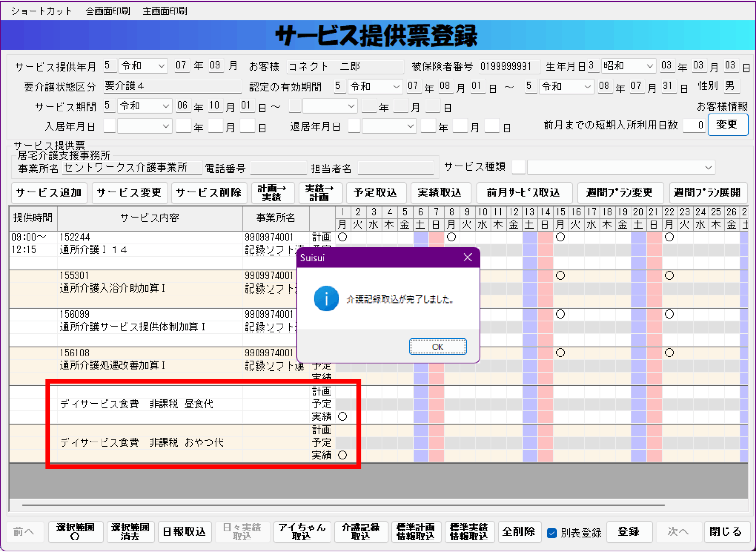Viewport: 756px width, 552px height.
Task: Expand the サービス提供年月 era dropdown
Action: [161, 66]
